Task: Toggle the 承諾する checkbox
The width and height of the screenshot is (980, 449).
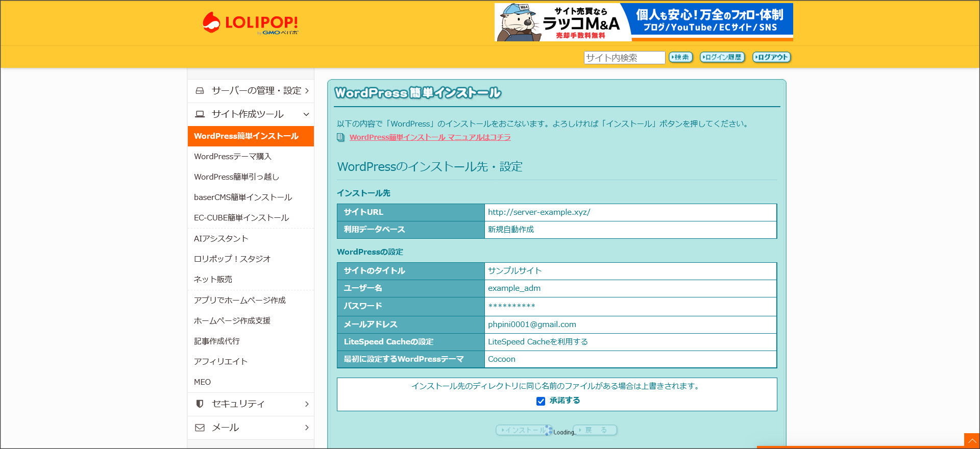Action: pyautogui.click(x=541, y=402)
